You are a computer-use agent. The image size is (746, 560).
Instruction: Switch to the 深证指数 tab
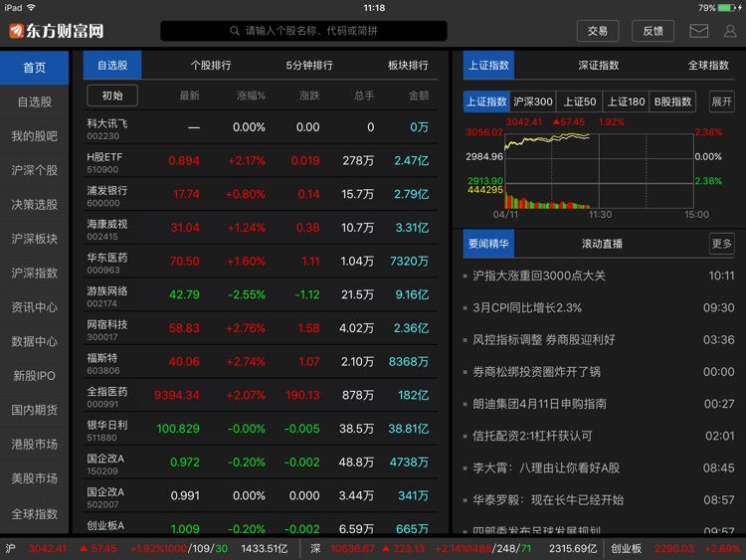[599, 66]
